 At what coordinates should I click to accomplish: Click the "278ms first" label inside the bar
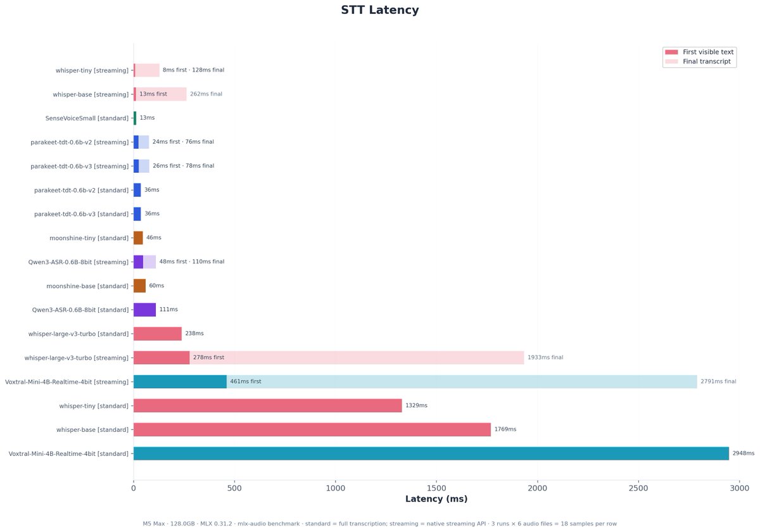click(208, 357)
